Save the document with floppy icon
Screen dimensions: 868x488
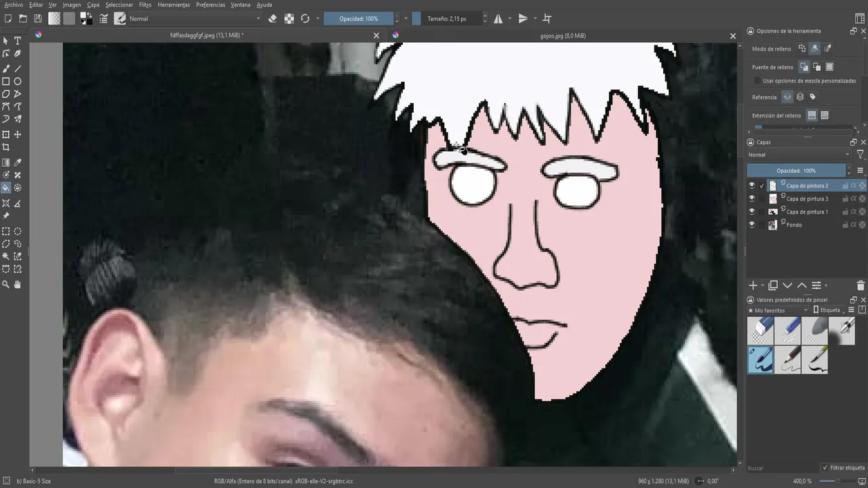37,19
